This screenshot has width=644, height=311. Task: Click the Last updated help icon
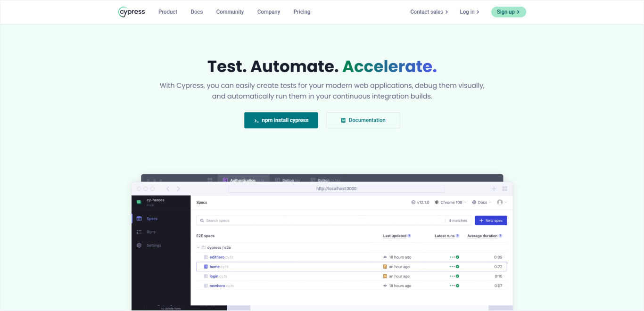[408, 236]
